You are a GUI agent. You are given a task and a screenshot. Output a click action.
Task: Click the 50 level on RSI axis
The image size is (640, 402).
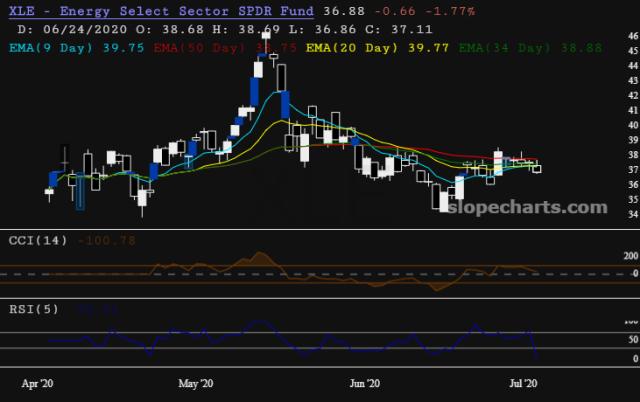pyautogui.click(x=630, y=339)
